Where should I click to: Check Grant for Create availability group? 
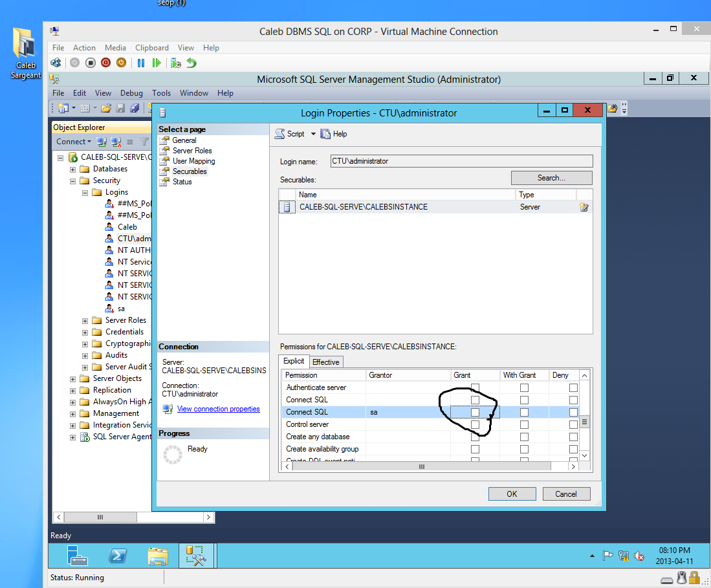[475, 449]
